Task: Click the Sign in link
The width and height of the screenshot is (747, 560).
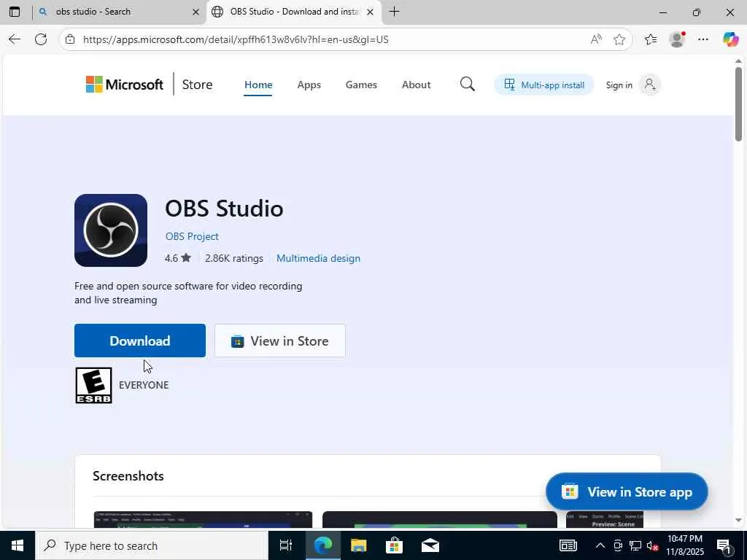Action: [619, 85]
